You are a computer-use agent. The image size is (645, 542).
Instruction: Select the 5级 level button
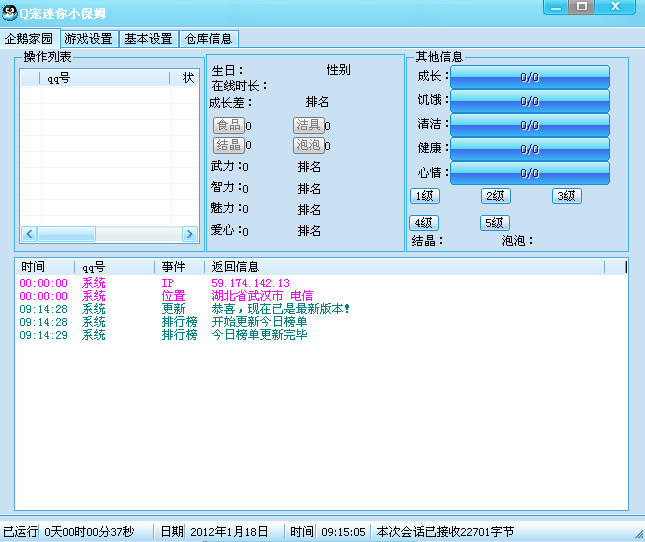(495, 222)
